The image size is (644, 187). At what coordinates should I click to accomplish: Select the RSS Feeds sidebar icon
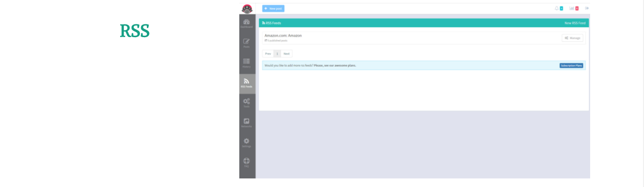246,83
